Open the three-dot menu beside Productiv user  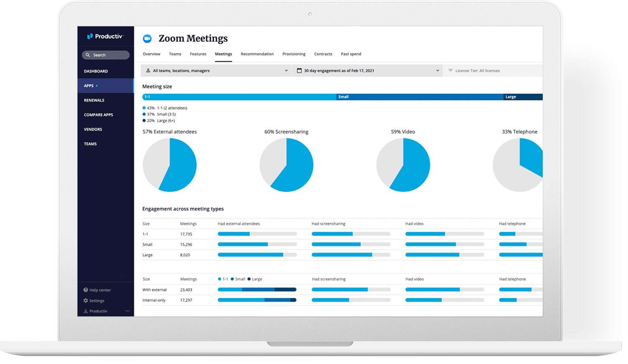(128, 311)
